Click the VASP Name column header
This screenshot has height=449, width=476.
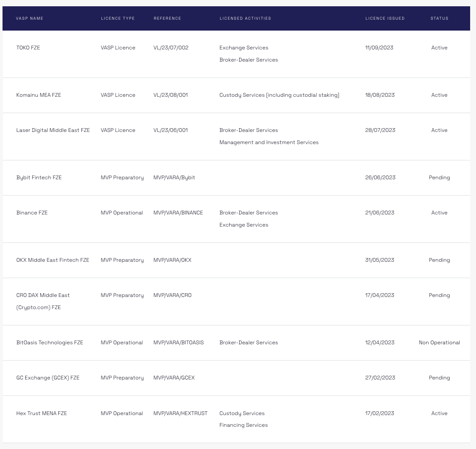(30, 18)
